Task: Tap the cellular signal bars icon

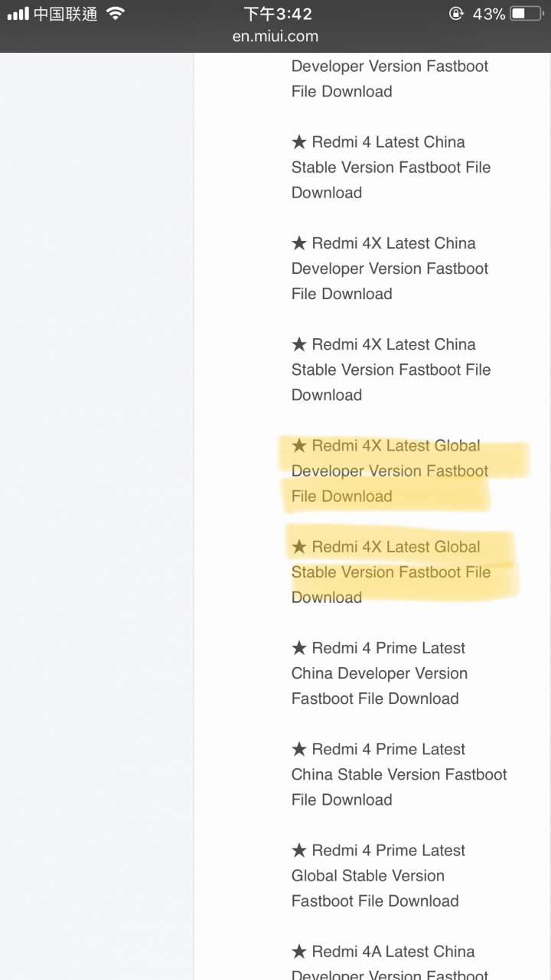Action: 18,14
